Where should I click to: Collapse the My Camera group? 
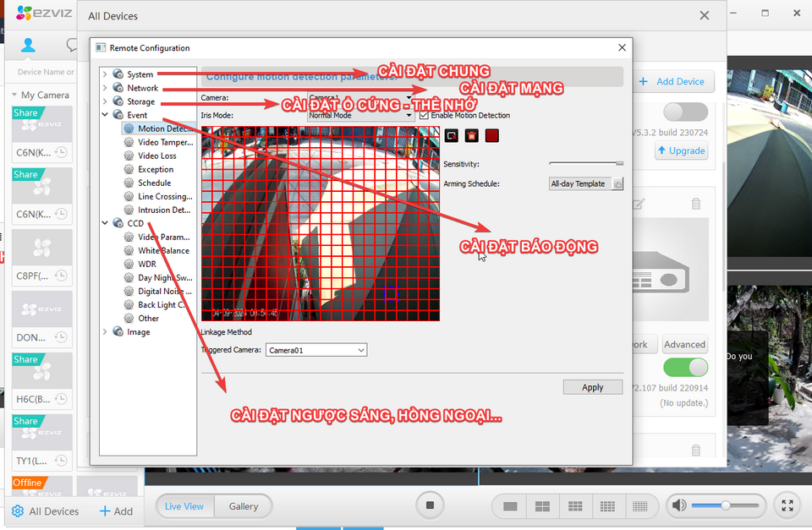pos(14,96)
